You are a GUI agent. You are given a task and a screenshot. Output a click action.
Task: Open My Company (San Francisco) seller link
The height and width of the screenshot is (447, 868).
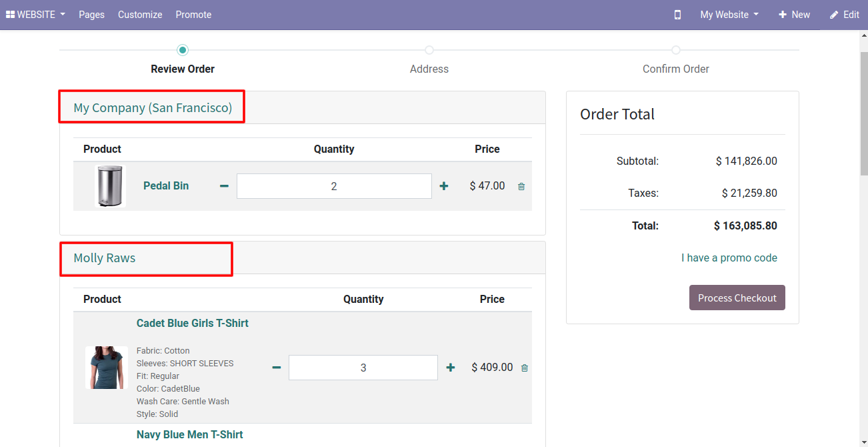tap(153, 107)
